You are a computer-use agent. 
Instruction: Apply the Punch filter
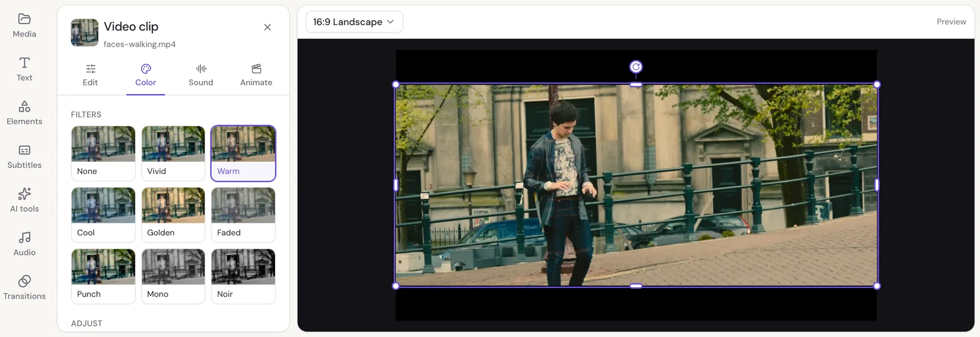(103, 276)
